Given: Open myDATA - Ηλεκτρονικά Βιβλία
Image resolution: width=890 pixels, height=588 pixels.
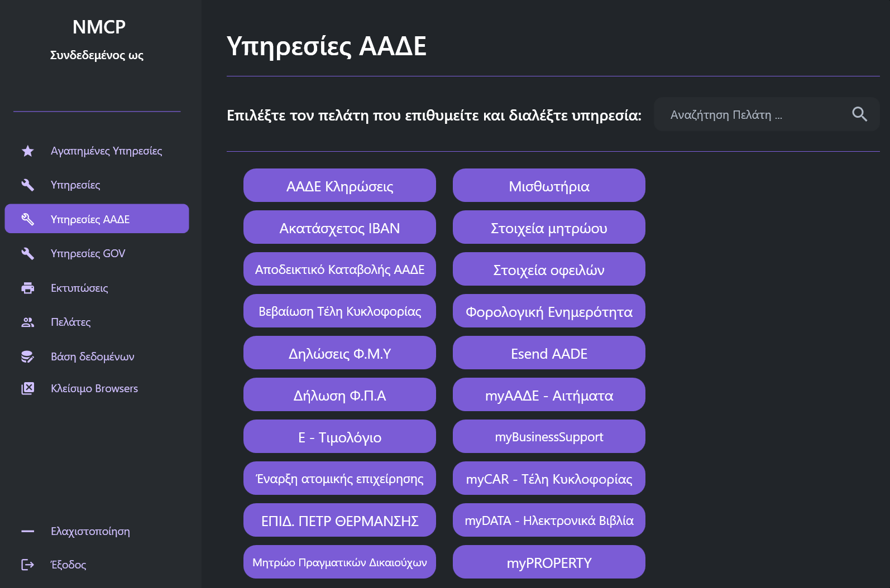Looking at the screenshot, I should click(x=549, y=520).
